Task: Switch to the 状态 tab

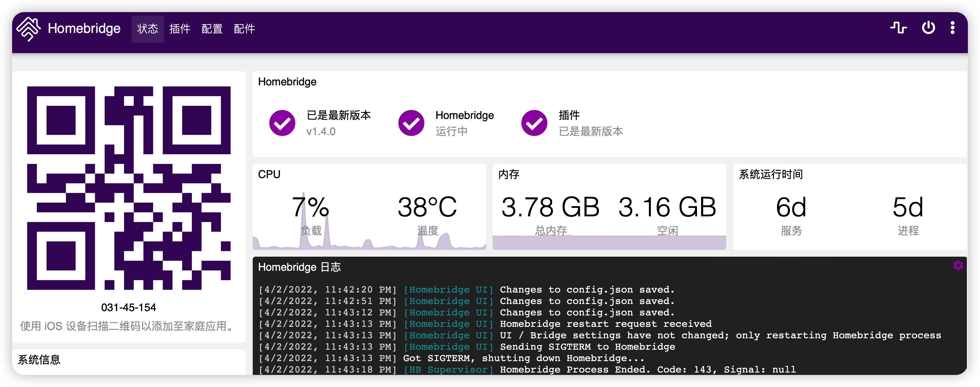Action: click(x=148, y=29)
